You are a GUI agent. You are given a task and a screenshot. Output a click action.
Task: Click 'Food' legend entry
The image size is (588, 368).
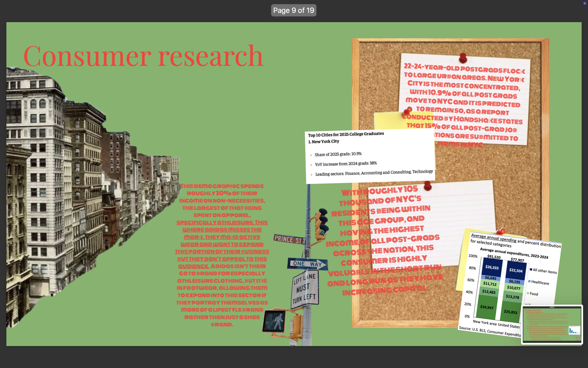(532, 294)
